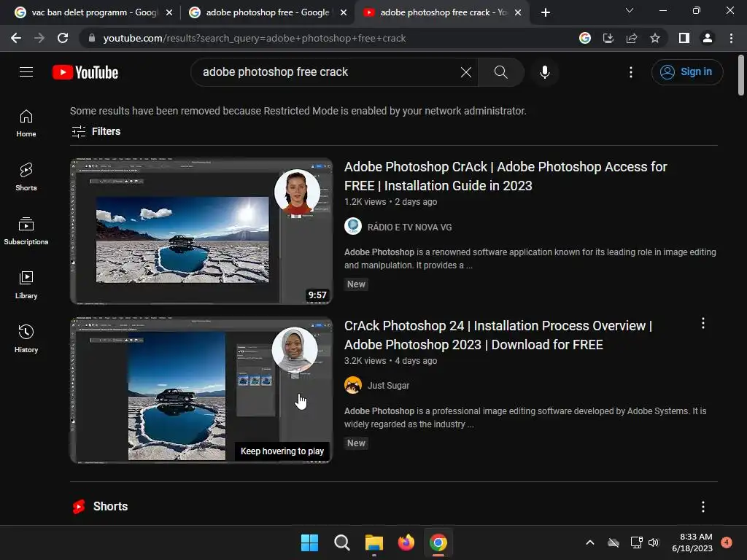747x560 pixels.
Task: Open RÁDIO E TV NOVA VG channel avatar
Action: click(353, 226)
